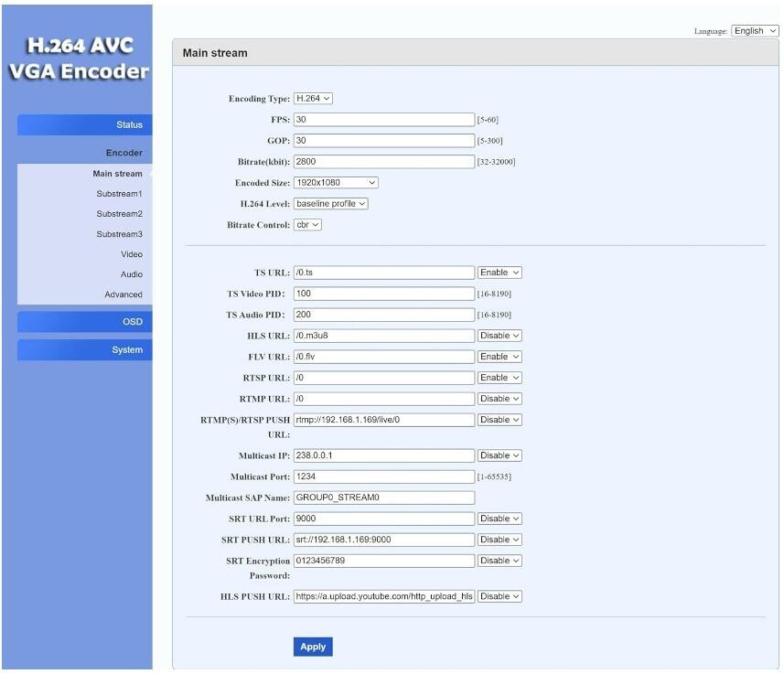Open the Encoded Size resolution dropdown
This screenshot has width=784, height=674.
tap(334, 182)
